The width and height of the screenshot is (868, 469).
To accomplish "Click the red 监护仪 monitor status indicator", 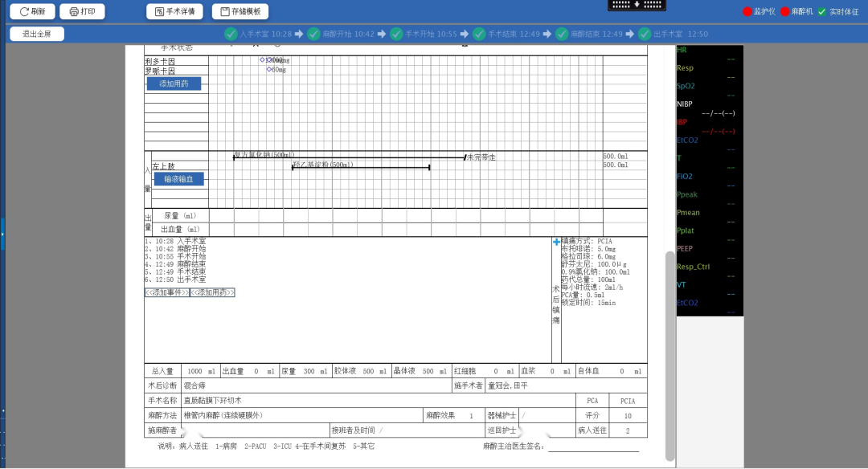I will pyautogui.click(x=747, y=12).
